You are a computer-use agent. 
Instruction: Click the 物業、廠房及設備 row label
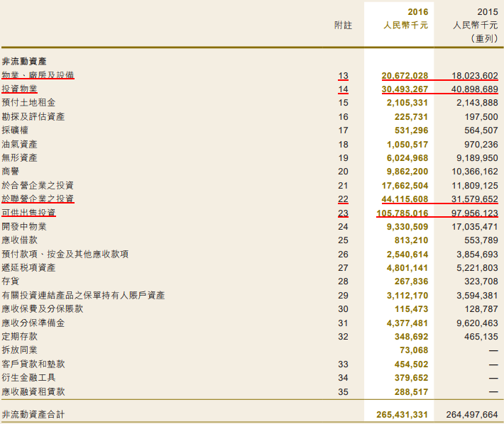click(38, 75)
